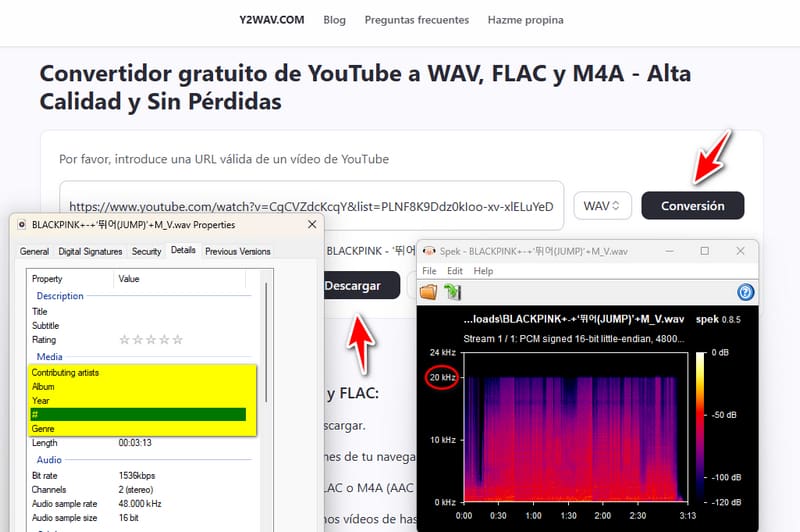This screenshot has width=800, height=532.
Task: Click the Properties dialog file icon
Action: (22, 225)
